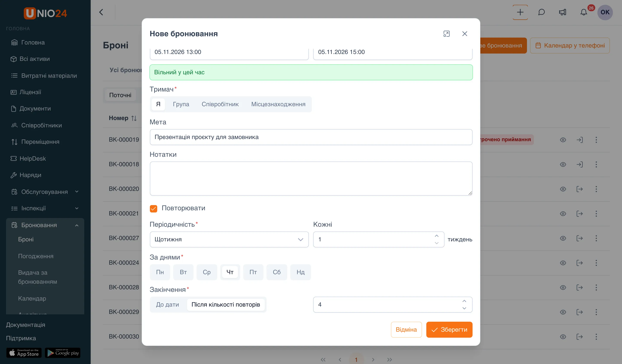Screen dimensions: 622x364
Task: Open the Документація link
Action: 26,325
